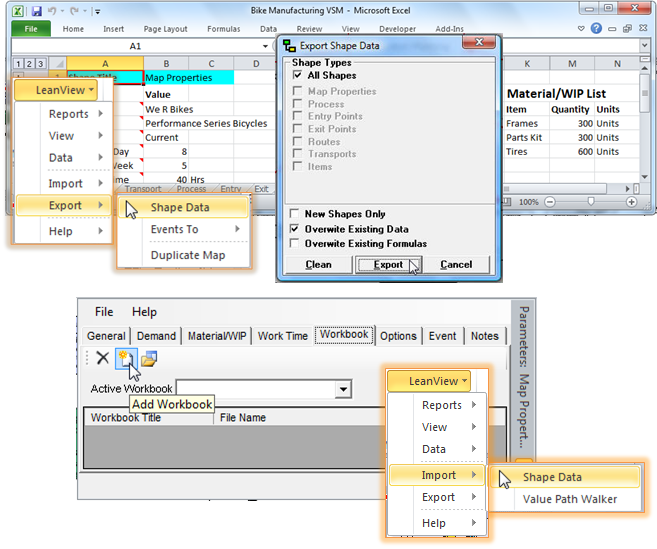Image resolution: width=657 pixels, height=549 pixels.
Task: Expand the Events To submenu
Action: click(183, 230)
